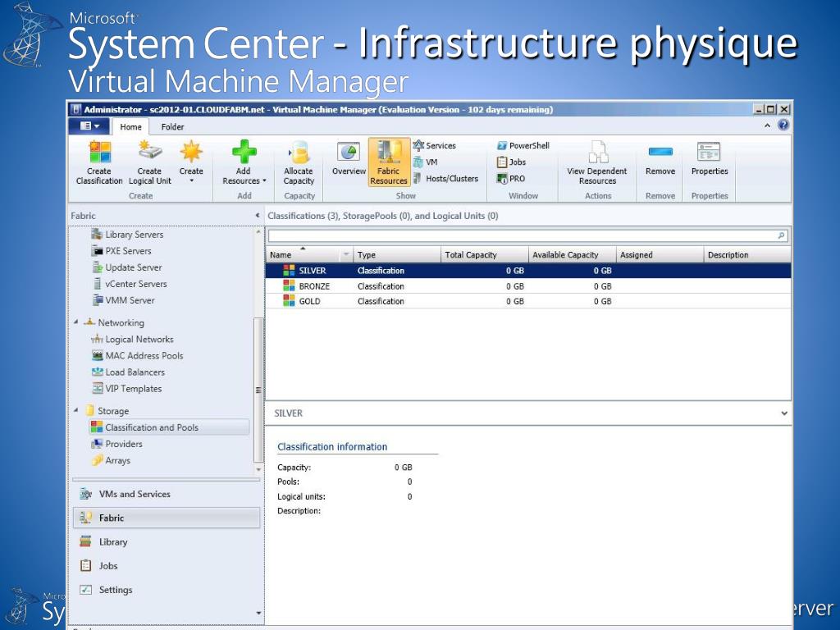Show the Overview chart view
Screen dimensions: 840x630
[x=349, y=159]
